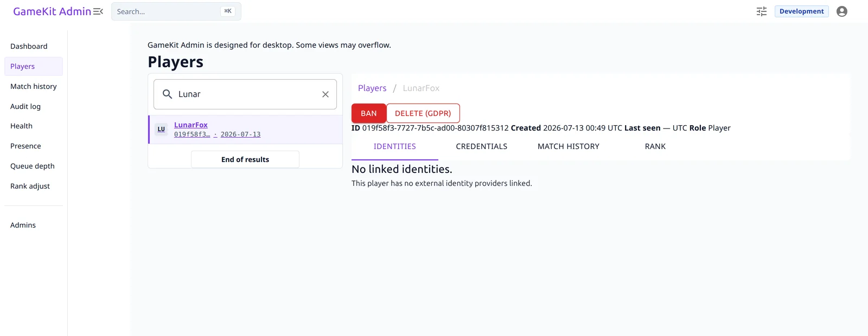This screenshot has height=336, width=868.
Task: Open the Development environment selector
Action: tap(801, 11)
